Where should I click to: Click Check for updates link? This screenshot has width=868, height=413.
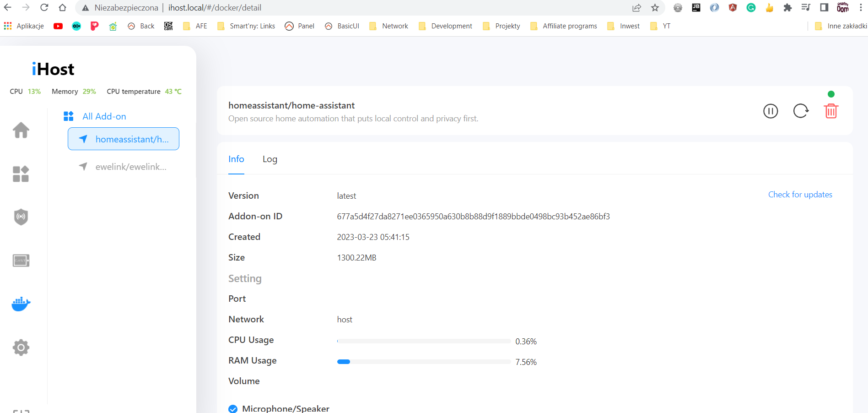click(x=800, y=195)
